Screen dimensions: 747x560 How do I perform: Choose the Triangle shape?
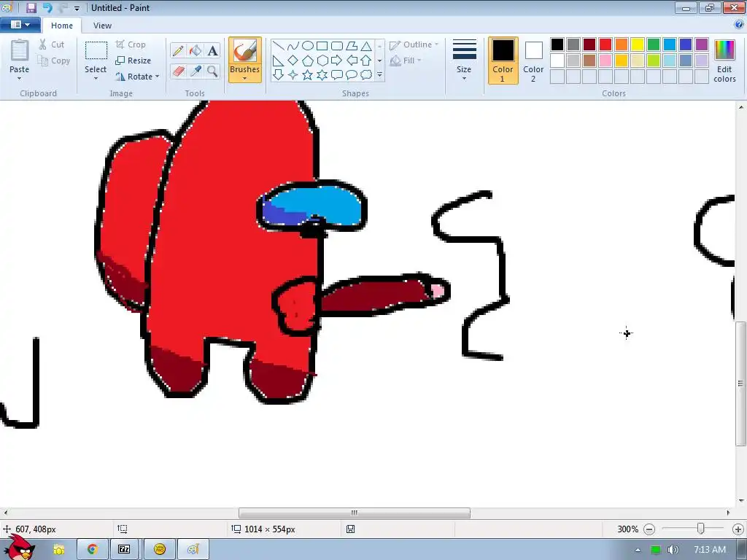point(366,46)
